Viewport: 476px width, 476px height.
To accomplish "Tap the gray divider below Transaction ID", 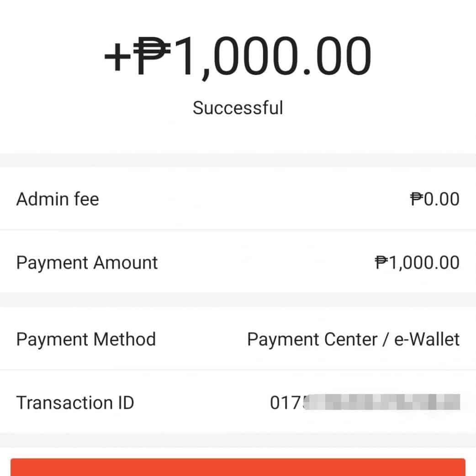I will [x=238, y=440].
